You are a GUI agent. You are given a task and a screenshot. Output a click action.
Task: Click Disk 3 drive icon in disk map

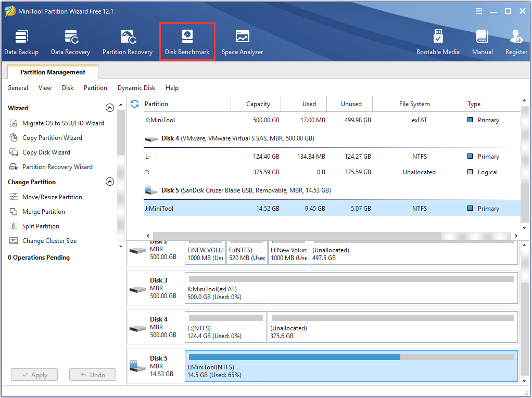[138, 290]
